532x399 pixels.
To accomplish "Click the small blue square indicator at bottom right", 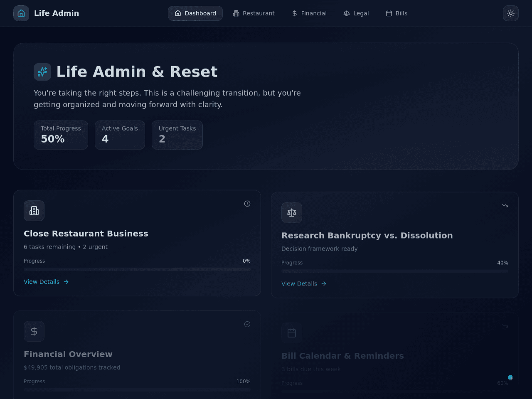I will [510, 377].
